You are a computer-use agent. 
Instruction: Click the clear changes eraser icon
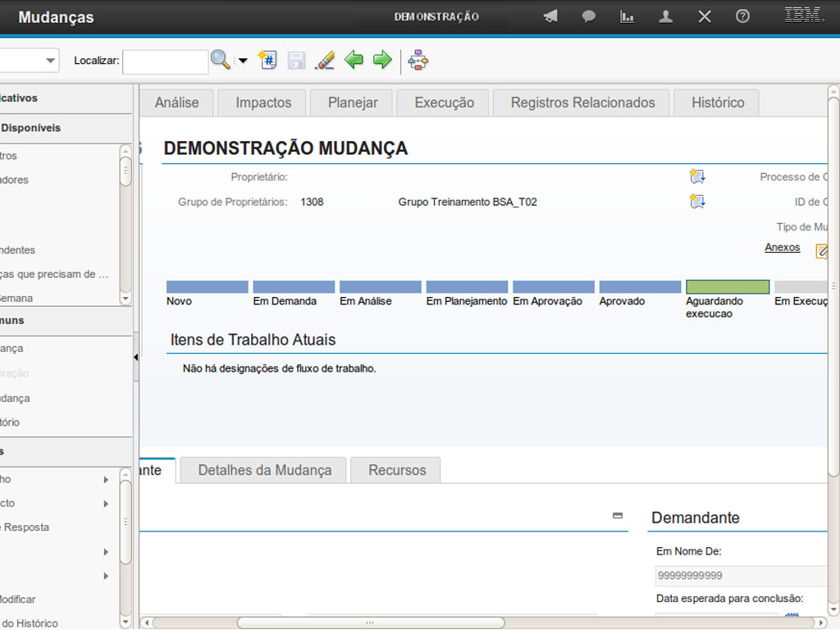click(326, 60)
